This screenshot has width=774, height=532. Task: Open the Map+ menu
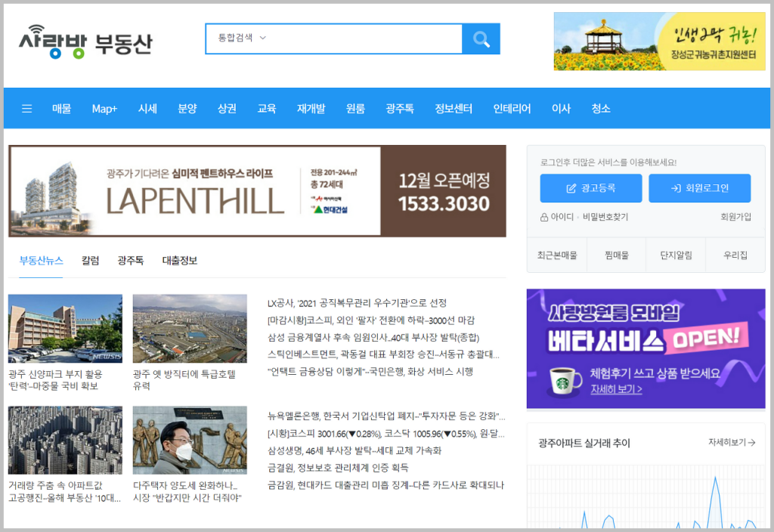pos(104,109)
